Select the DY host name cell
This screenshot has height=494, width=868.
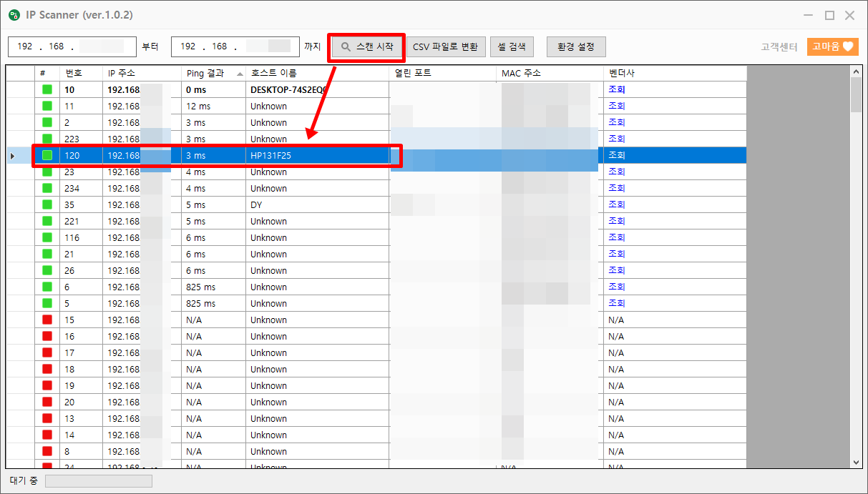(x=318, y=205)
